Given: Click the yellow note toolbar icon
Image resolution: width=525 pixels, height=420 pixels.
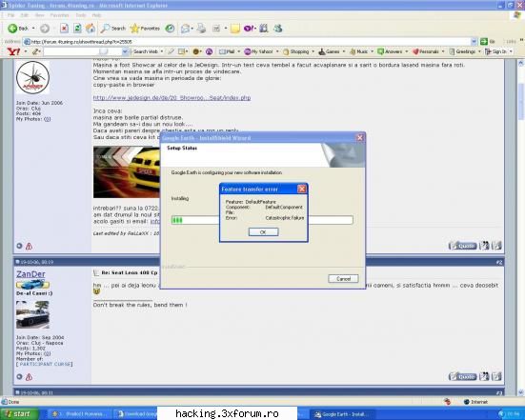Looking at the screenshot, I should (235, 29).
